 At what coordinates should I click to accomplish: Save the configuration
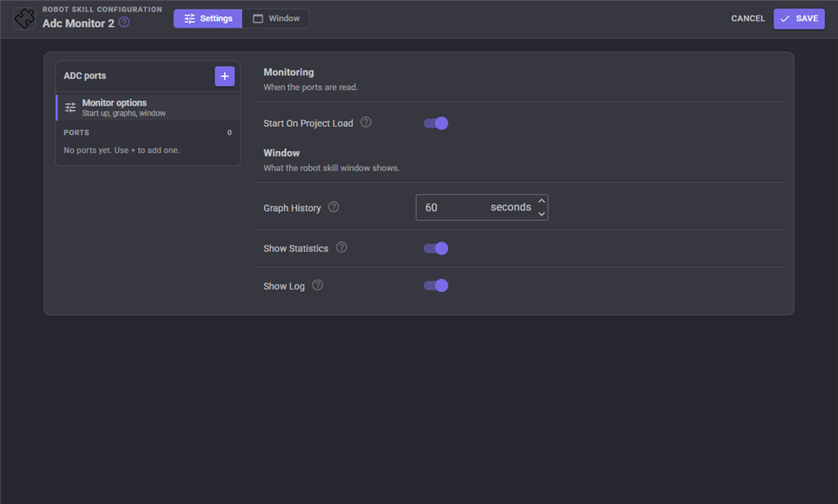[799, 18]
